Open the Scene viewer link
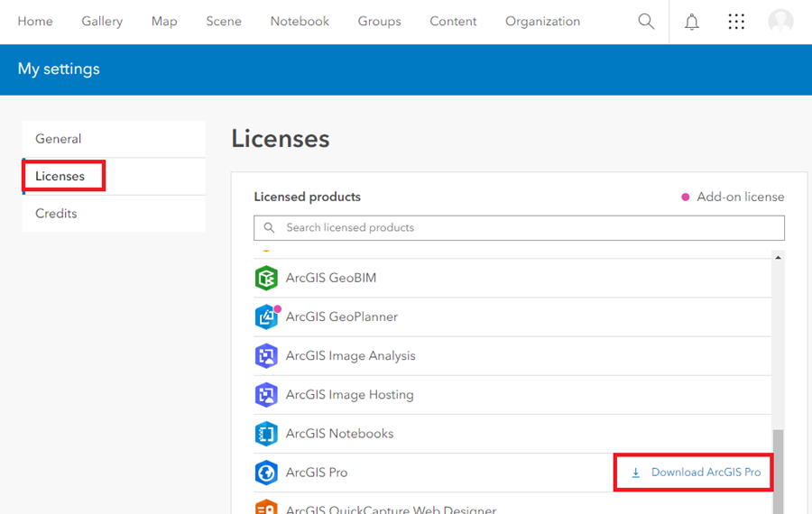Image resolution: width=812 pixels, height=514 pixels. pos(224,22)
